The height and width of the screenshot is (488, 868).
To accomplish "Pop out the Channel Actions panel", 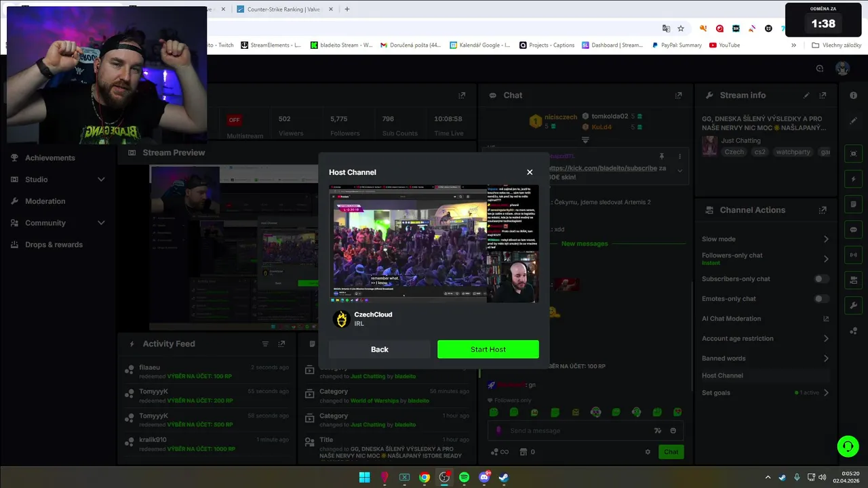I will click(823, 210).
